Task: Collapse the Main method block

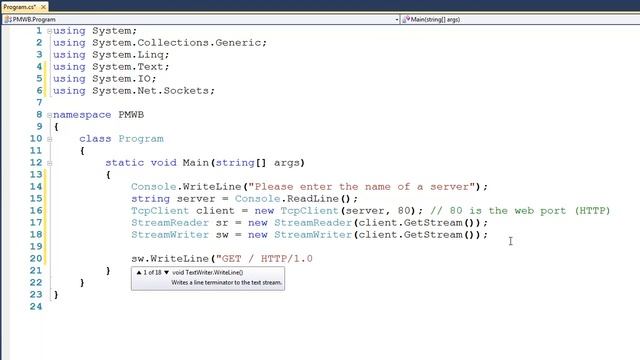Action: [49, 163]
